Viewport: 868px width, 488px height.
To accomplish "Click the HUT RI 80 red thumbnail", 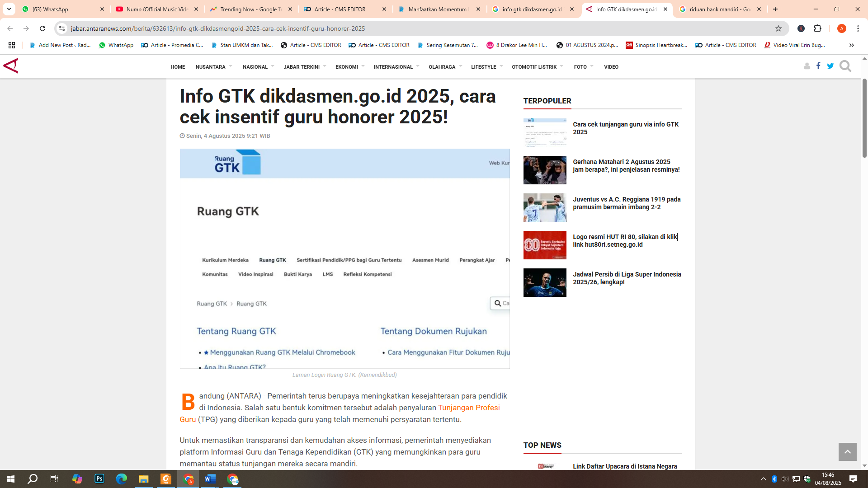I will point(545,245).
